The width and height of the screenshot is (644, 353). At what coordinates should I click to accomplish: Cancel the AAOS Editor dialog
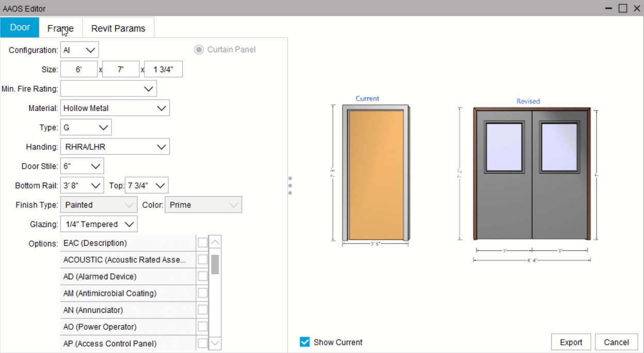coord(617,342)
